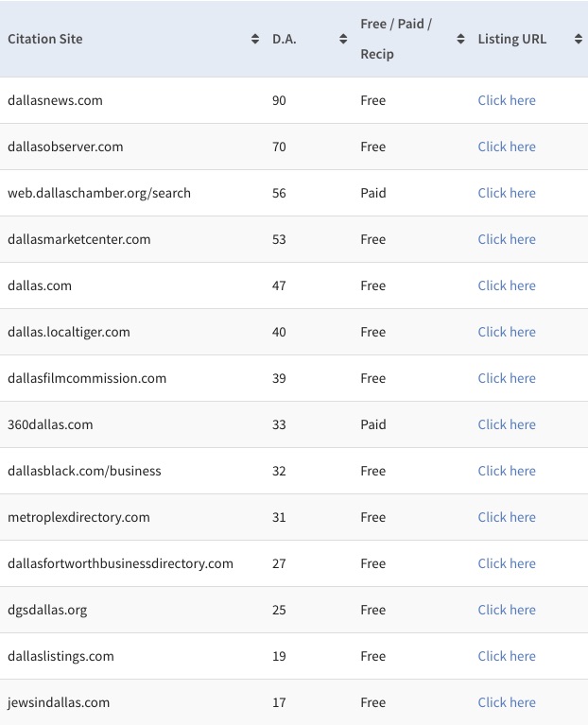Click the D.A. value 70
The height and width of the screenshot is (725, 588).
point(279,147)
